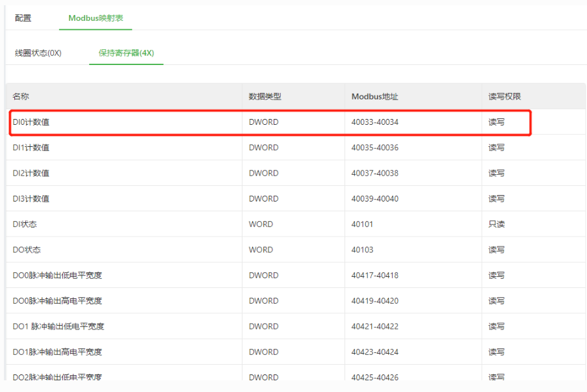Select the 线圈状态(0X) sub-tab
The width and height of the screenshot is (587, 392).
[x=38, y=53]
